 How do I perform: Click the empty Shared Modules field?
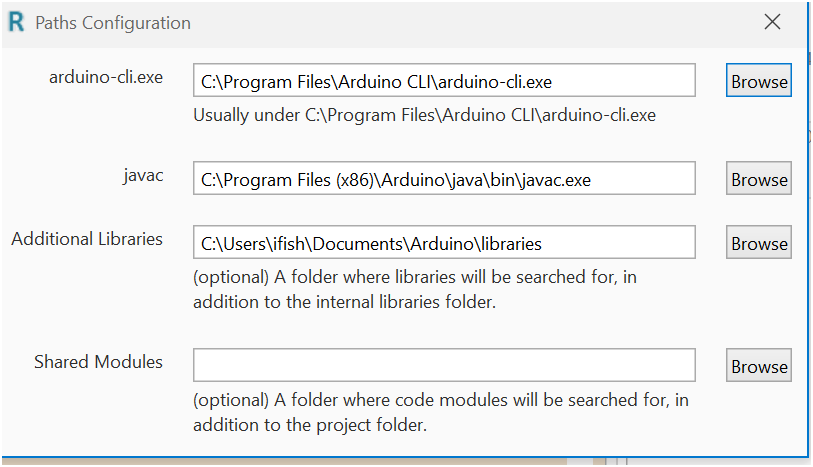click(x=444, y=365)
